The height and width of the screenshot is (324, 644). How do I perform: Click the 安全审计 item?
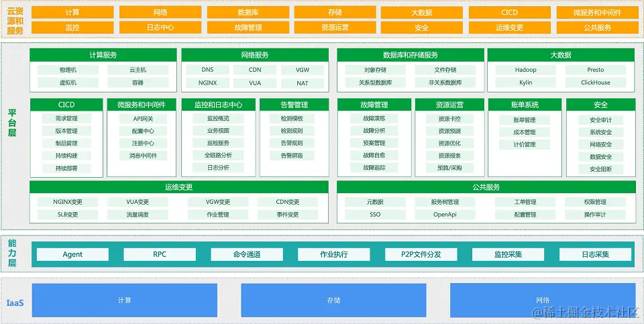tap(601, 120)
